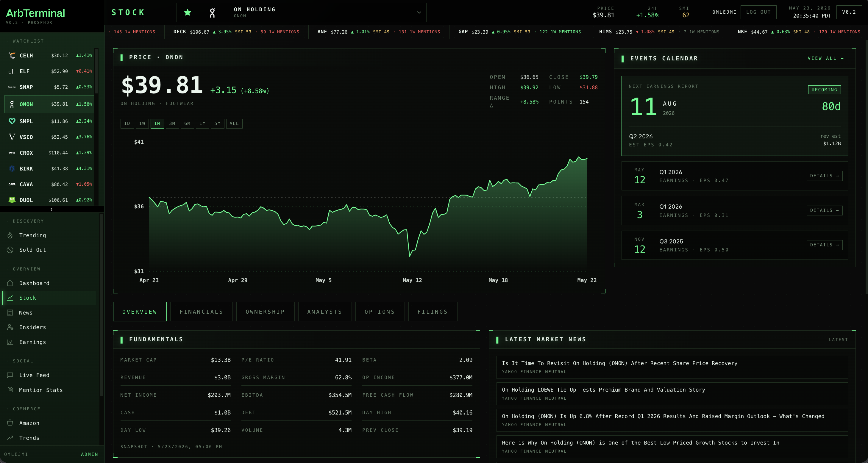The image size is (868, 463).
Task: Click the ONON logo in watchlist
Action: click(x=12, y=104)
